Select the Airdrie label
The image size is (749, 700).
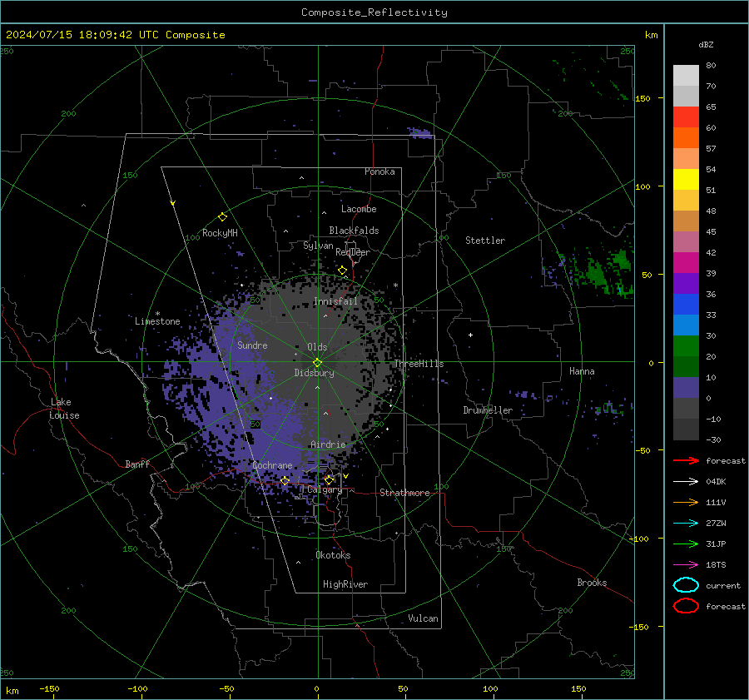pyautogui.click(x=328, y=444)
